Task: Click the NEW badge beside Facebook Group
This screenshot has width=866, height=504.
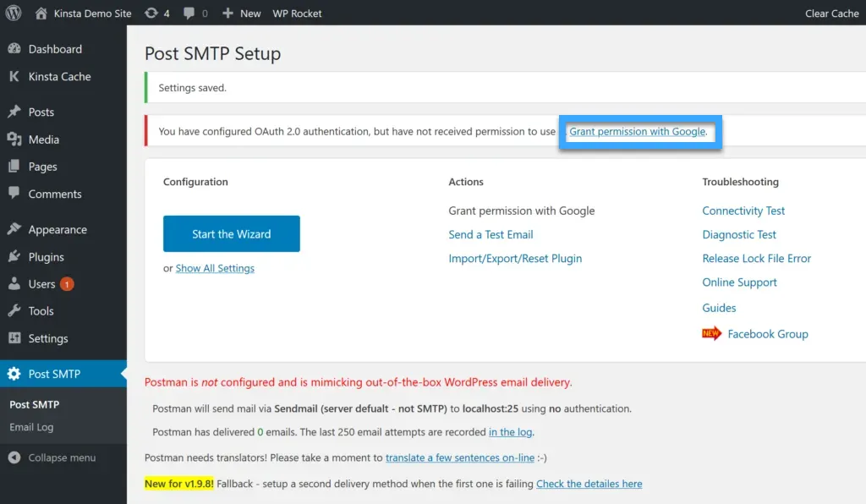Action: tap(713, 333)
